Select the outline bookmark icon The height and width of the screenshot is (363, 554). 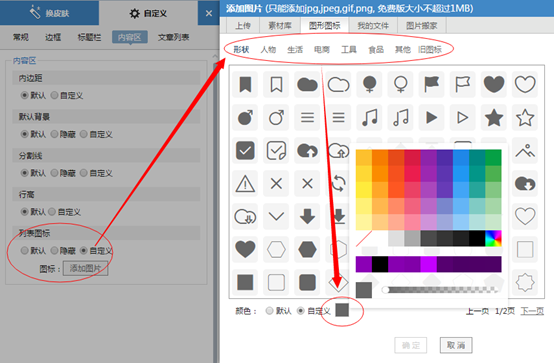click(x=276, y=84)
